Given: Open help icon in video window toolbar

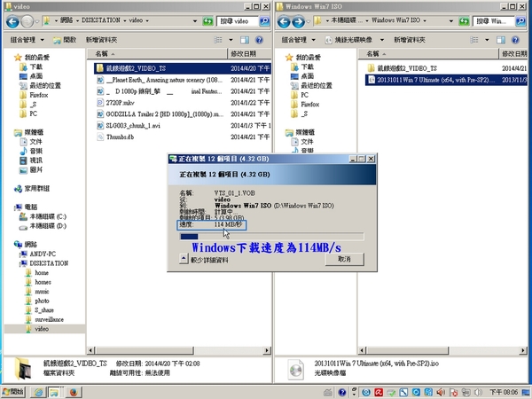Looking at the screenshot, I should coord(259,40).
